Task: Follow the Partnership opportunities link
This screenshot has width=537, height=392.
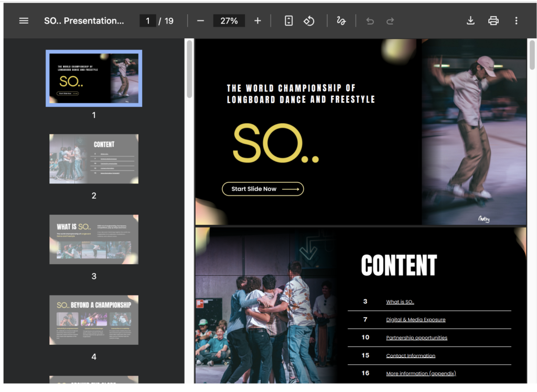Action: click(x=416, y=337)
